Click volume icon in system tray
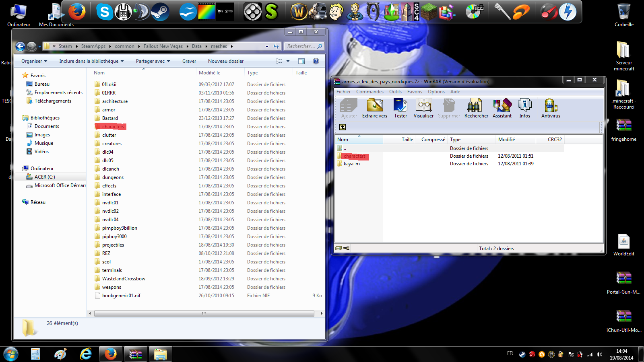This screenshot has width=644, height=362. (x=600, y=354)
